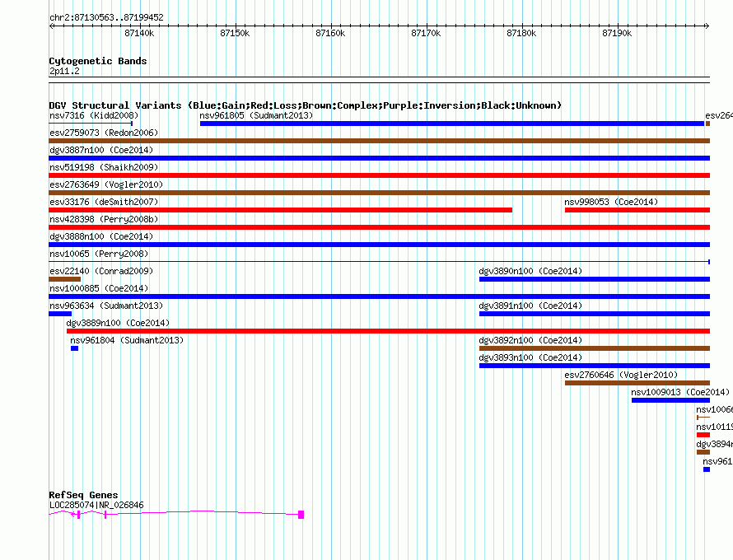The height and width of the screenshot is (560, 733).
Task: Click the 87150k ruler position label
Action: tap(235, 33)
